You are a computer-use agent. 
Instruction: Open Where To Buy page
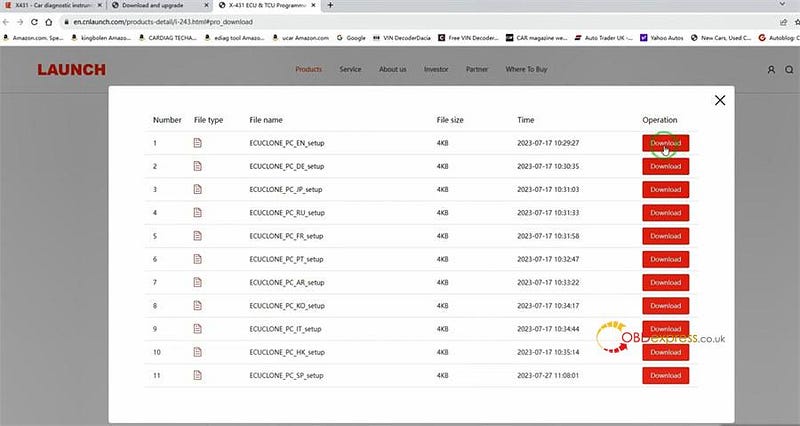click(x=527, y=69)
